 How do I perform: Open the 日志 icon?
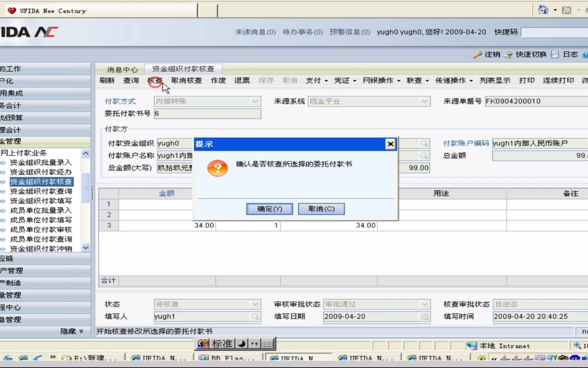[x=555, y=55]
